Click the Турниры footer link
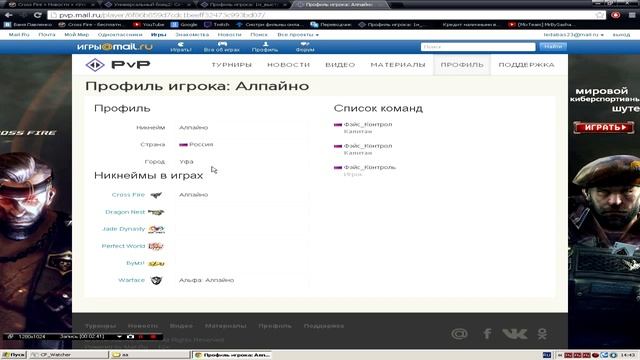The height and width of the screenshot is (360, 640). click(100, 326)
